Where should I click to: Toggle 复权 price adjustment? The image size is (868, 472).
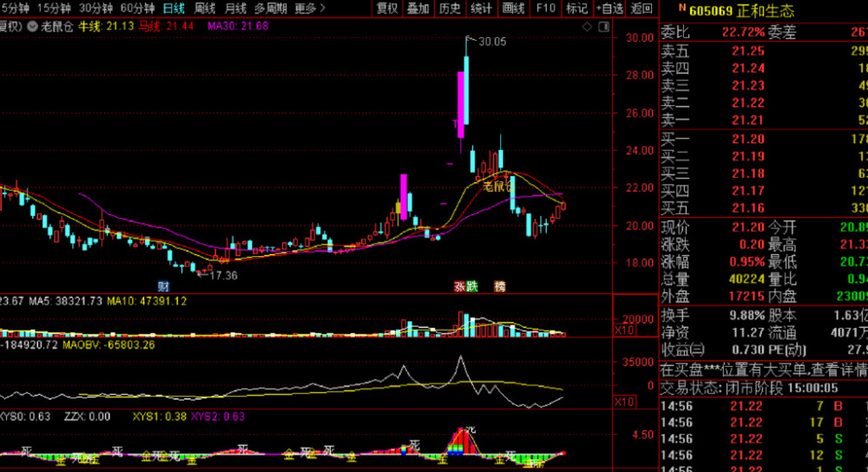(x=386, y=9)
